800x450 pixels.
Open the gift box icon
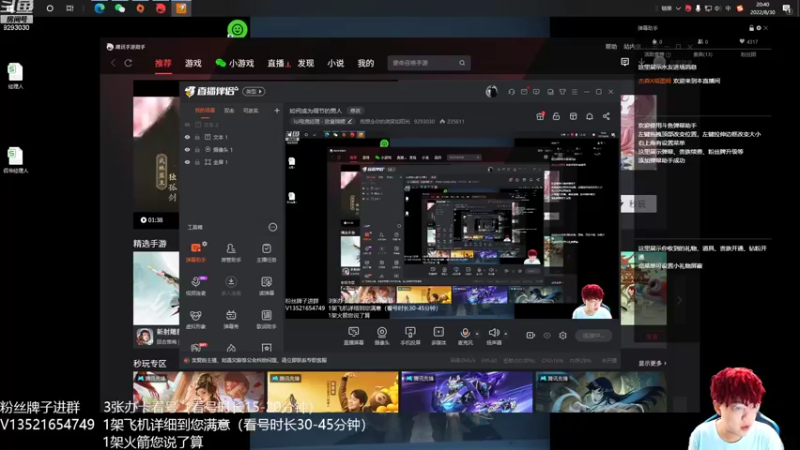(x=540, y=116)
